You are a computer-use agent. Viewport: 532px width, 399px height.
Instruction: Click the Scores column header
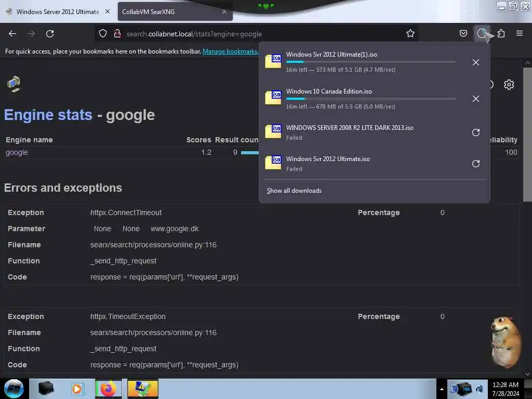[198, 140]
